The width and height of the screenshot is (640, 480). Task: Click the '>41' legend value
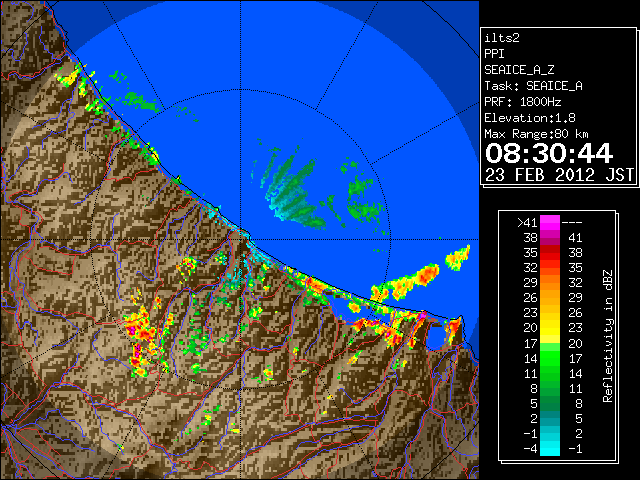[x=528, y=223]
